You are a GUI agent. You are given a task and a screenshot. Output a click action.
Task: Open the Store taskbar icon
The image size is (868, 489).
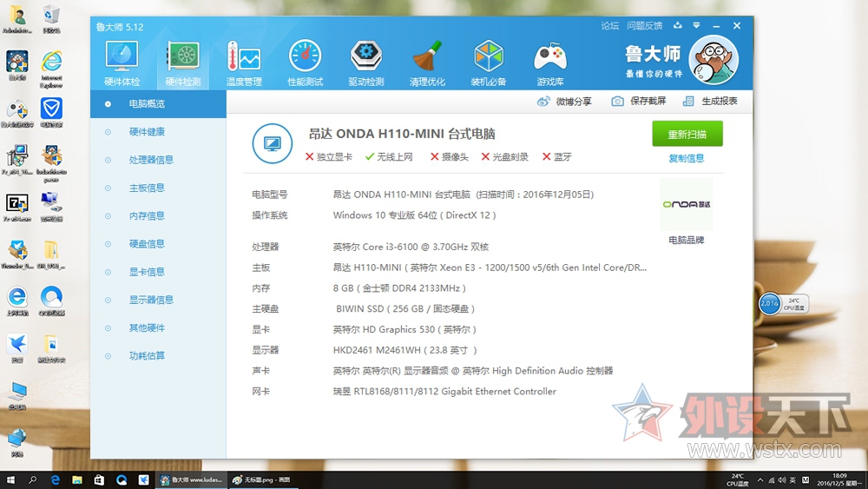(99, 479)
